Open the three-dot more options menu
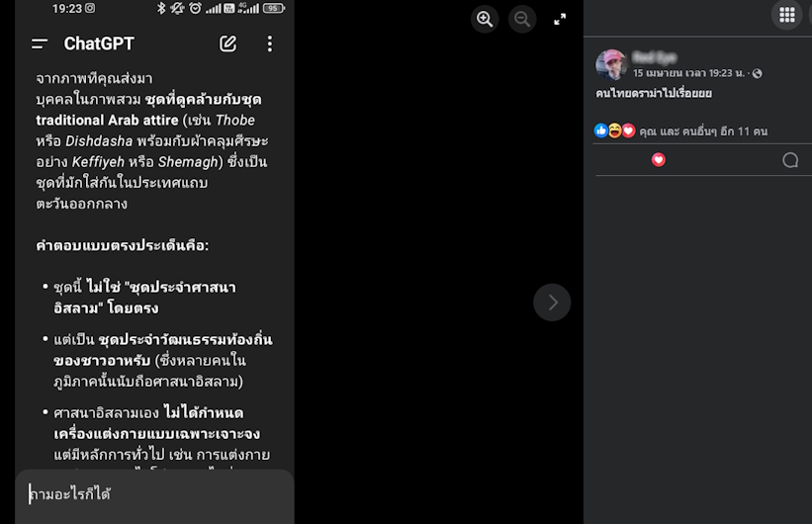 [270, 44]
